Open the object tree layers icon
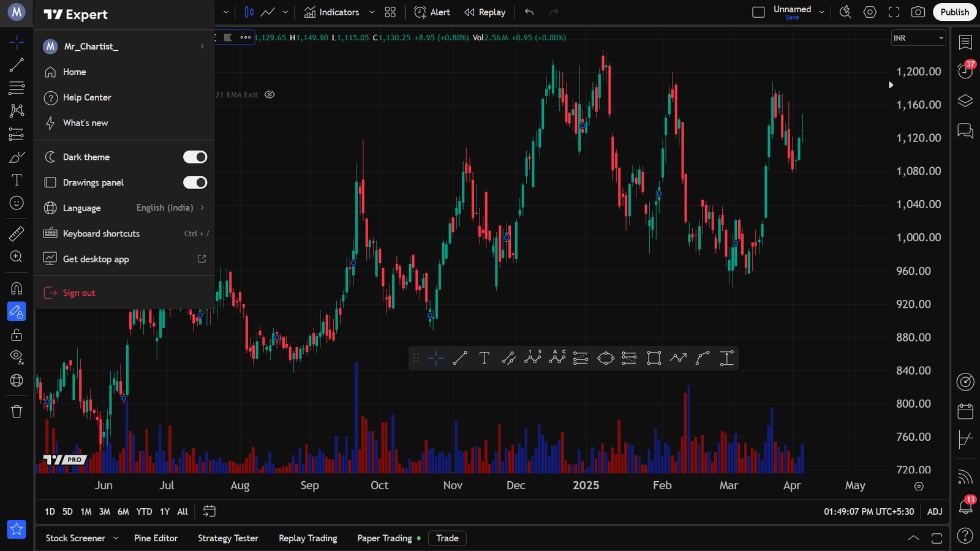 (965, 100)
